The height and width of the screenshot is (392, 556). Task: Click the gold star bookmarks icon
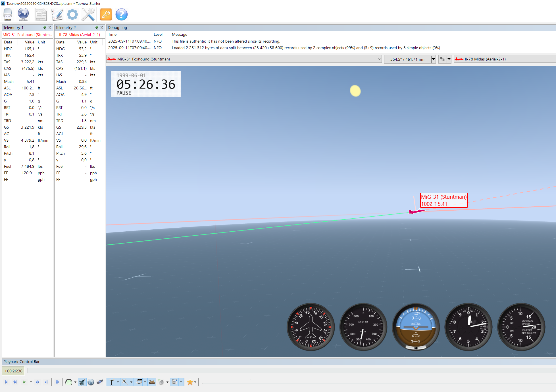190,382
